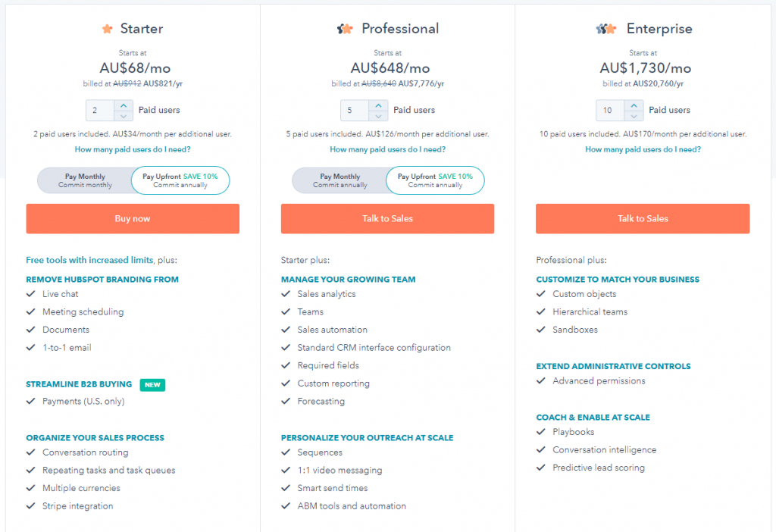This screenshot has height=532, width=776.
Task: Select Pay Monthly for the Enterprise plan
Action: 596,180
